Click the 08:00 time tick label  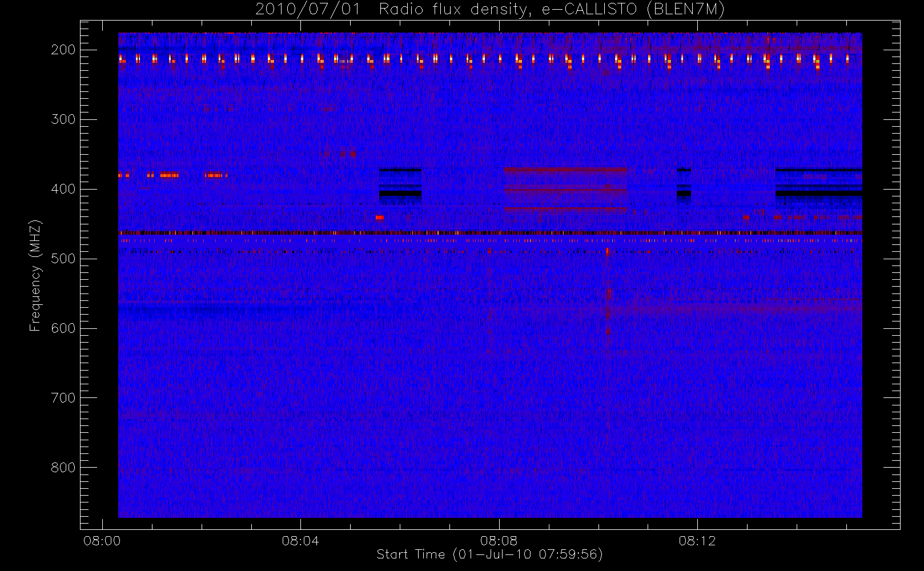point(102,541)
